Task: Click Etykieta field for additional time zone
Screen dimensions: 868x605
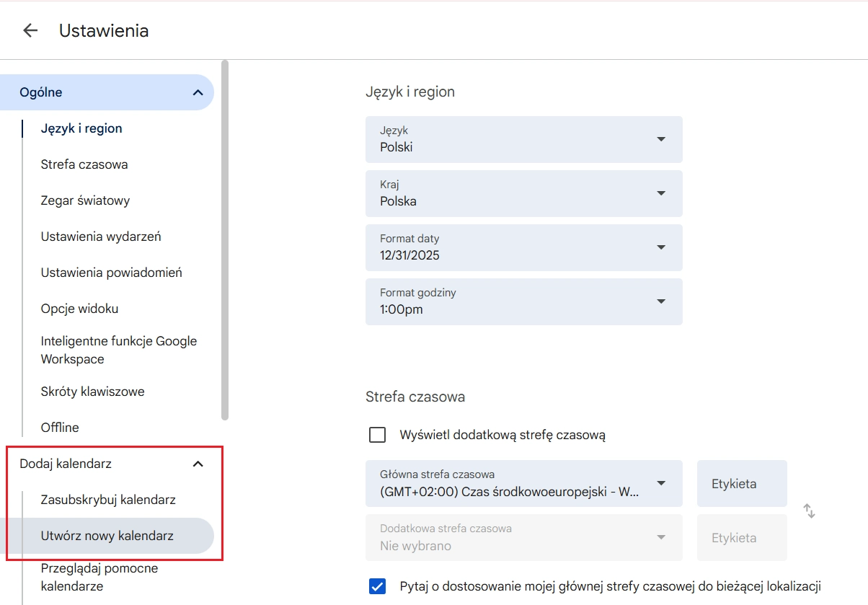Action: (742, 537)
